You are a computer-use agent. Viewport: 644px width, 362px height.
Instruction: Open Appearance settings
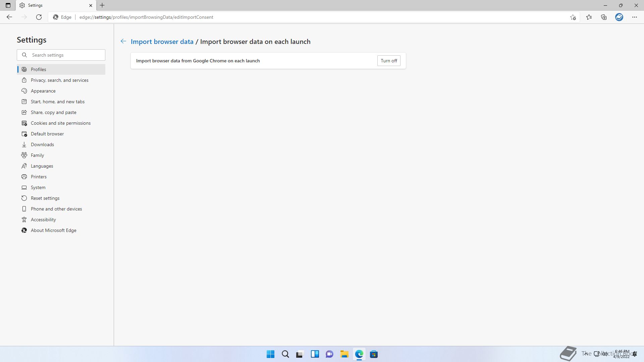point(61,91)
